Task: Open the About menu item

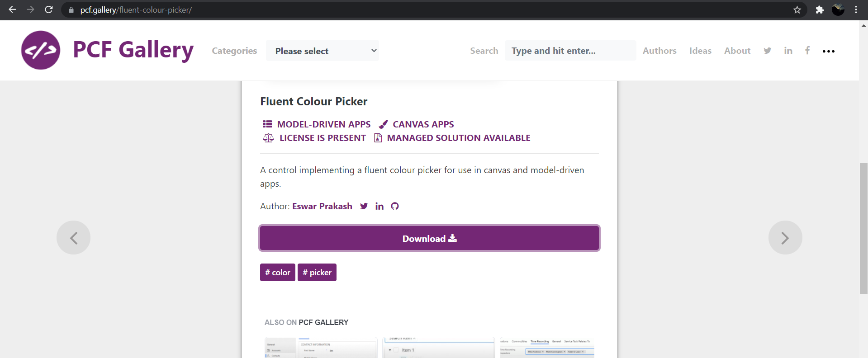Action: click(737, 51)
